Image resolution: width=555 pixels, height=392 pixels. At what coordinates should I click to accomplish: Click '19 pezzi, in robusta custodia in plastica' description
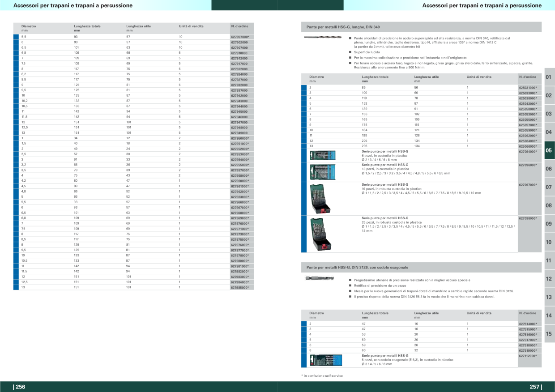pos(392,189)
